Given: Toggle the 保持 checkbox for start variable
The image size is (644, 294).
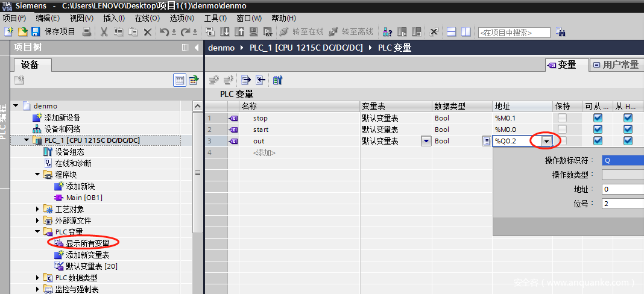Looking at the screenshot, I should (562, 130).
